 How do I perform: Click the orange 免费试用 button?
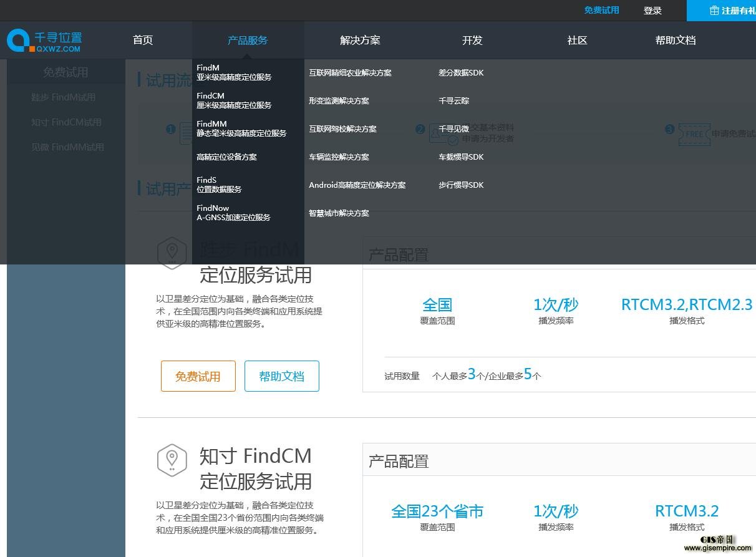pos(198,376)
